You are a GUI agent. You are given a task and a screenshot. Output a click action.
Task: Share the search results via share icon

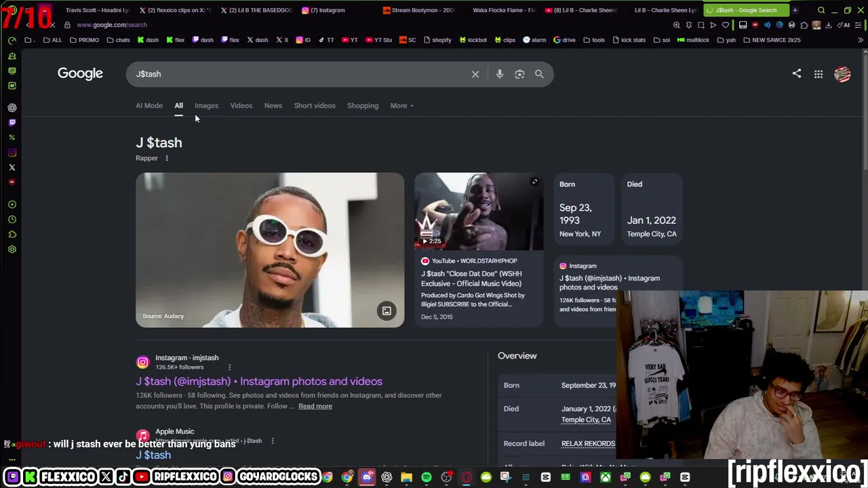pyautogui.click(x=797, y=73)
